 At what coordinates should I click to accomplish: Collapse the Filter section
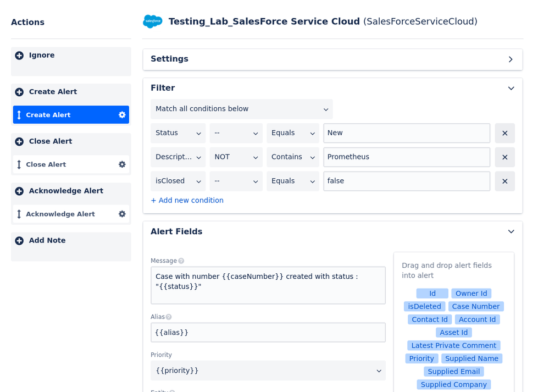tap(511, 89)
